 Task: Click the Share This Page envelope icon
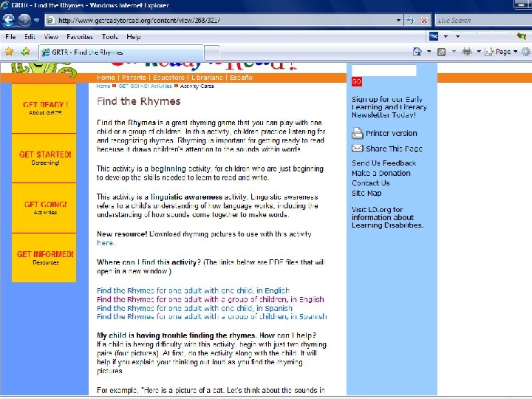tap(358, 148)
